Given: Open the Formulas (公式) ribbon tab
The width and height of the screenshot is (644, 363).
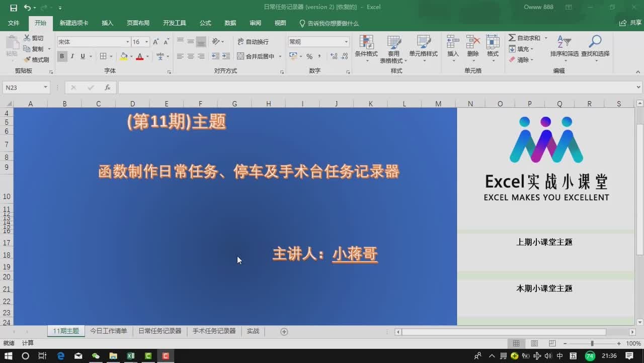Looking at the screenshot, I should [205, 23].
